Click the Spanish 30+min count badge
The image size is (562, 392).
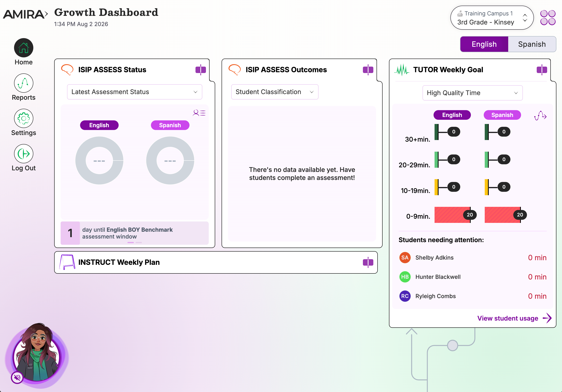click(504, 132)
